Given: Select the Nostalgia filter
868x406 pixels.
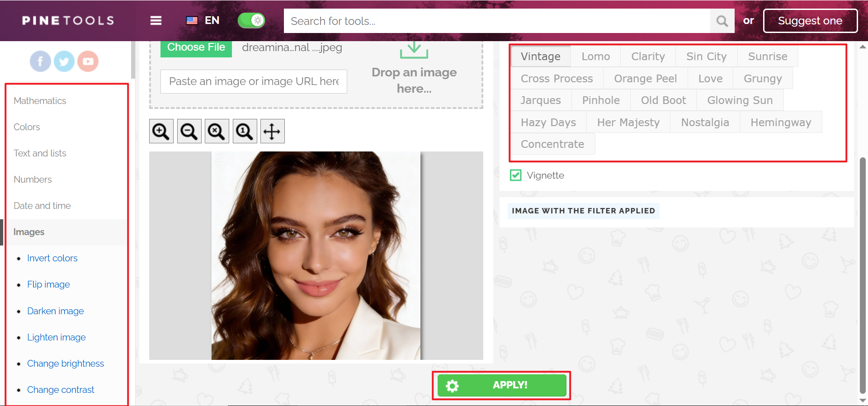Looking at the screenshot, I should coord(705,123).
